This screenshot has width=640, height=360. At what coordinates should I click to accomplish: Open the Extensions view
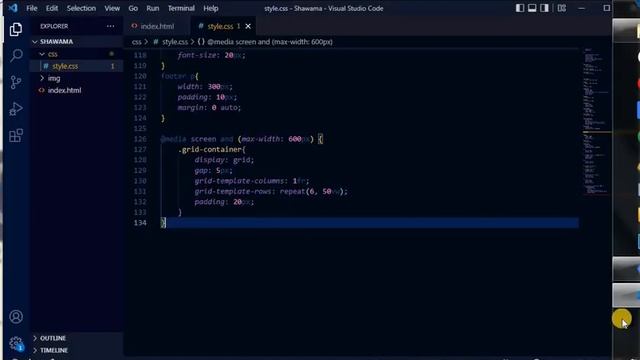click(x=16, y=136)
